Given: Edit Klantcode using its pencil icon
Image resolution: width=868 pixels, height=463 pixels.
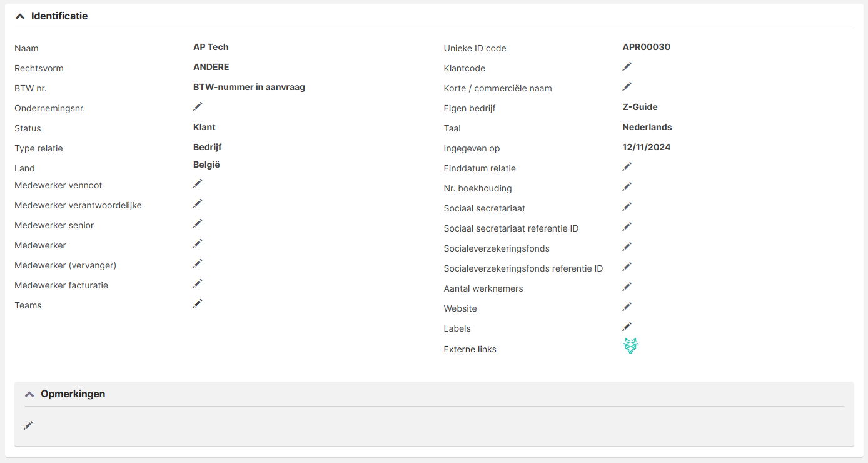Looking at the screenshot, I should pos(627,66).
